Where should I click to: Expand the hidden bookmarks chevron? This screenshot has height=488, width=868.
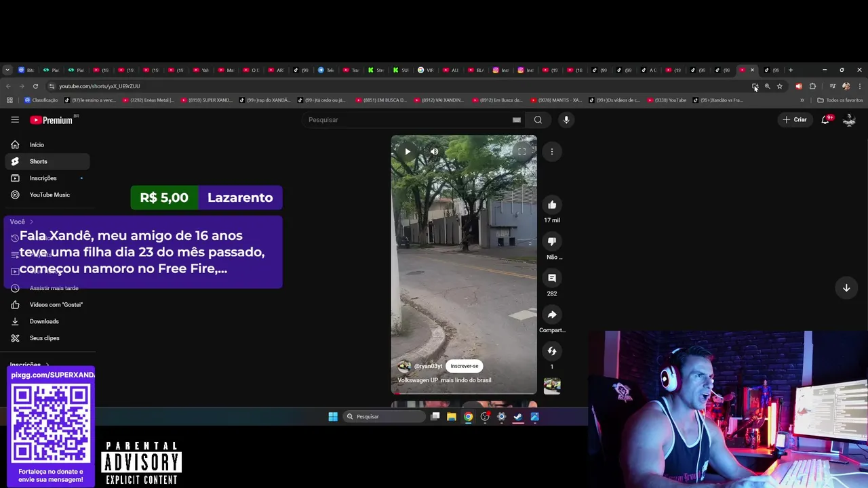coord(802,100)
